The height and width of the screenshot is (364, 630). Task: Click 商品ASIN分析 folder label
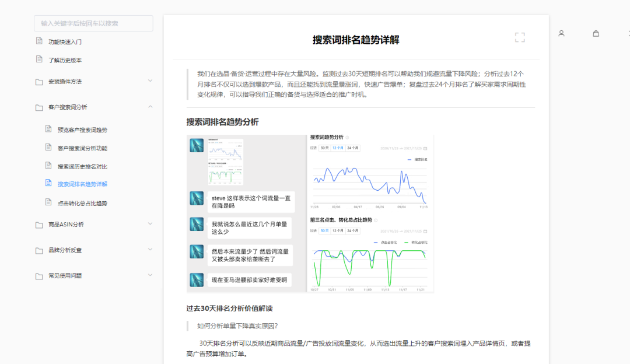(66, 225)
